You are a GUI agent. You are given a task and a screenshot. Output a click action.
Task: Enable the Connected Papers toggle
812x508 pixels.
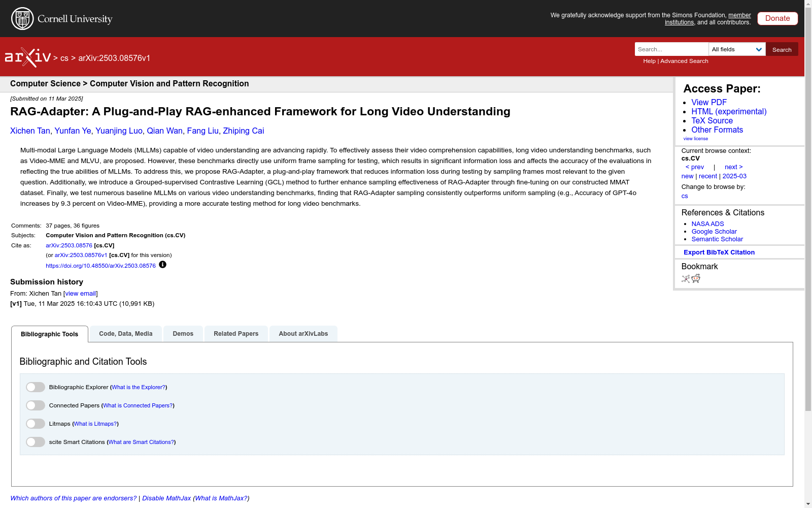pos(36,405)
